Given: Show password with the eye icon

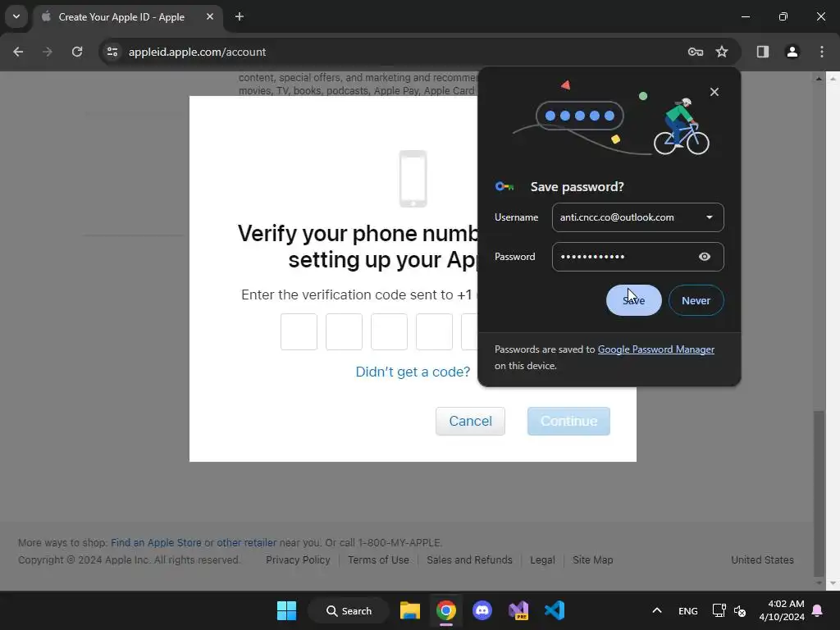Looking at the screenshot, I should pos(705,257).
